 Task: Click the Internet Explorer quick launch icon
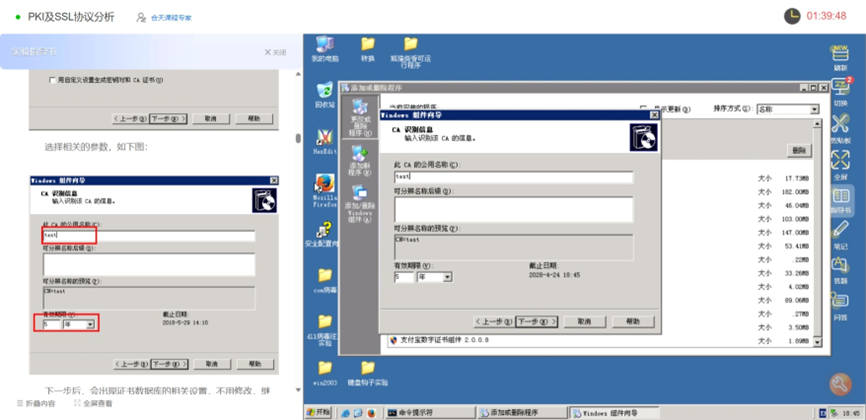pyautogui.click(x=346, y=413)
